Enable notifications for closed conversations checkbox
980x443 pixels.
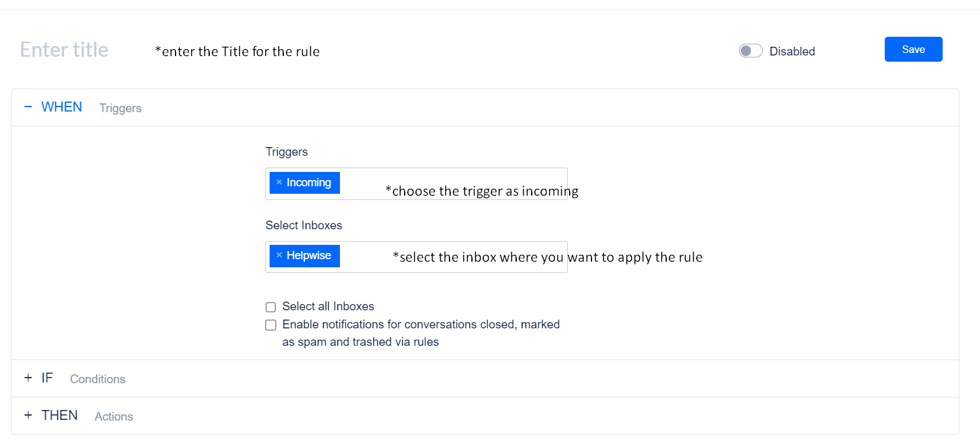pyautogui.click(x=271, y=325)
